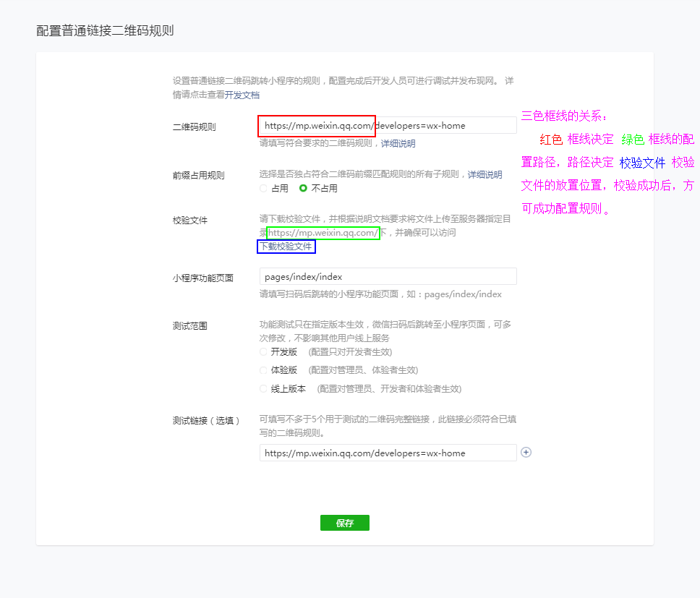
Task: Choose the 体验版 test scope option
Action: click(x=262, y=370)
